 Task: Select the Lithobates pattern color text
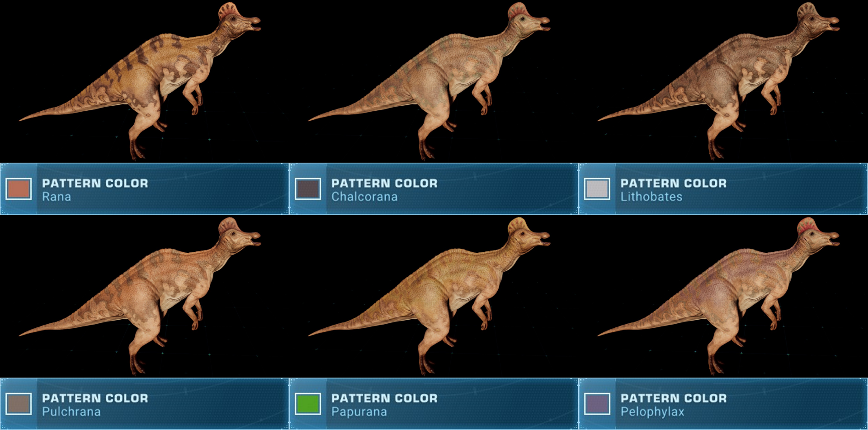(x=651, y=197)
